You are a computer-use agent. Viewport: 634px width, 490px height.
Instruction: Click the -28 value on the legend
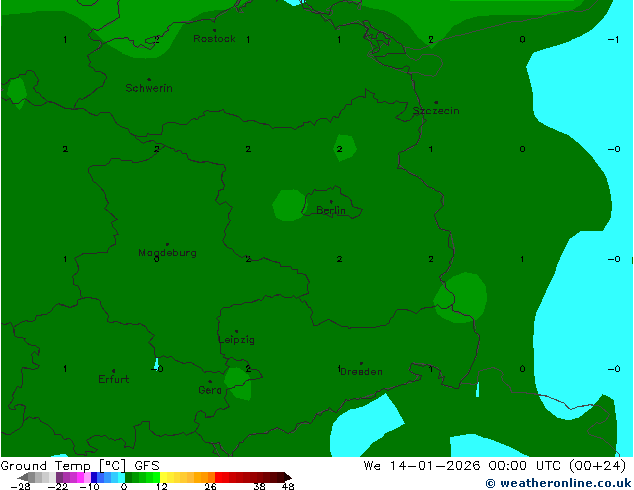tap(20, 486)
